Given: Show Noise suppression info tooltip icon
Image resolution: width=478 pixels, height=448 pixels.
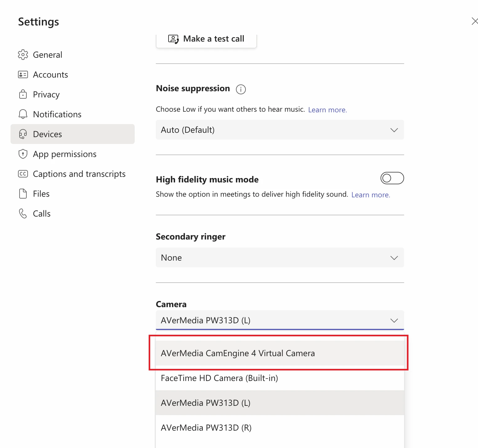Looking at the screenshot, I should click(x=241, y=89).
